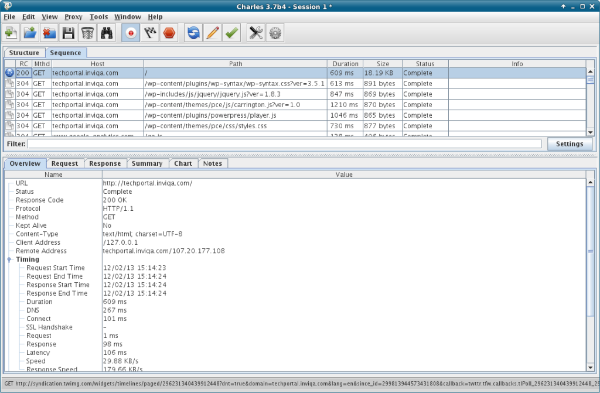
Task: Select the Overview tab
Action: click(x=25, y=163)
